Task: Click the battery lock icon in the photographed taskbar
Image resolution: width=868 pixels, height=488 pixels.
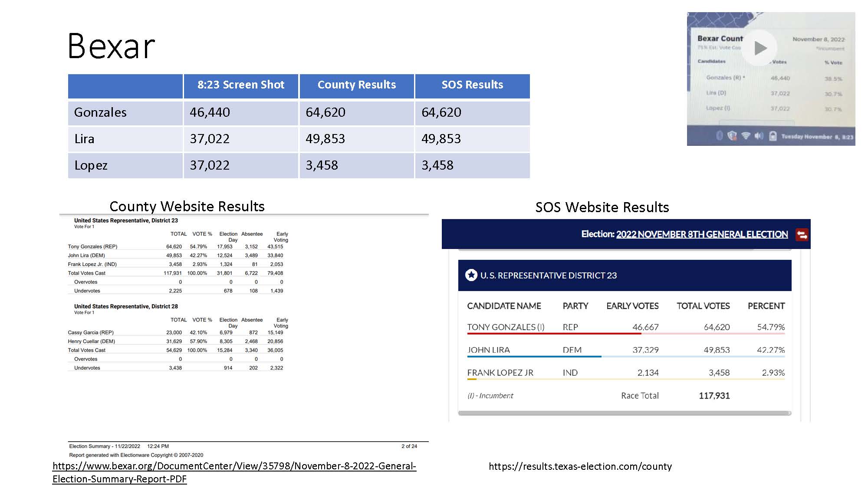Action: tap(773, 136)
